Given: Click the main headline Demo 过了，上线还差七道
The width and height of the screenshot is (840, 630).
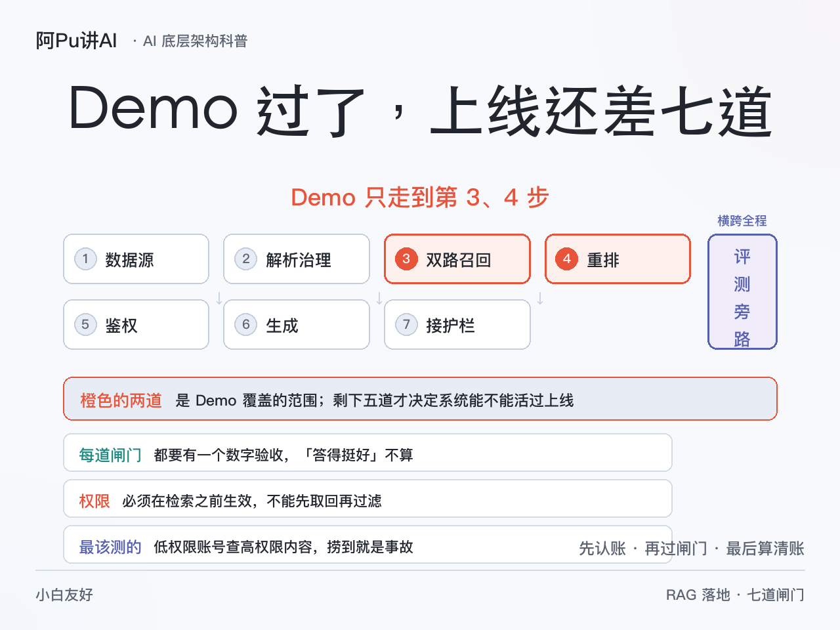Looking at the screenshot, I should pyautogui.click(x=420, y=110).
